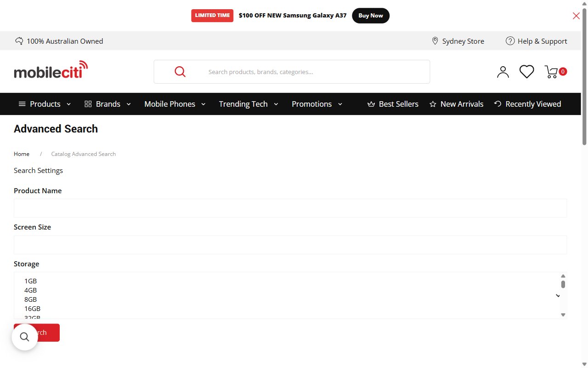Click the Products hamburger menu icon
Image resolution: width=588 pixels, height=368 pixels.
tap(22, 104)
